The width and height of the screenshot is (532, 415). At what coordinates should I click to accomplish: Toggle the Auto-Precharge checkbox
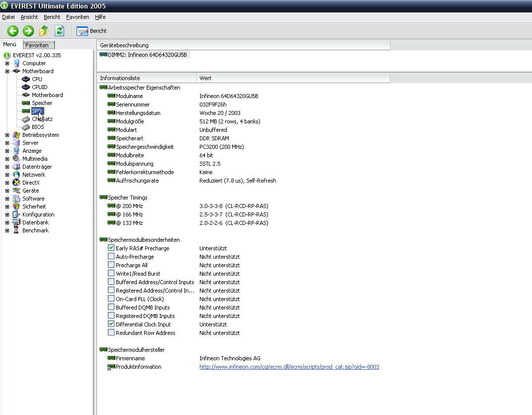(x=111, y=256)
